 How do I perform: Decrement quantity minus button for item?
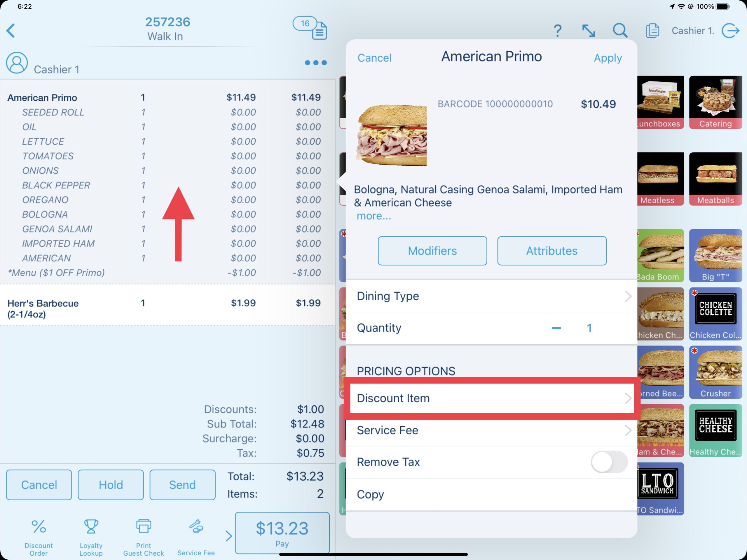pos(556,328)
